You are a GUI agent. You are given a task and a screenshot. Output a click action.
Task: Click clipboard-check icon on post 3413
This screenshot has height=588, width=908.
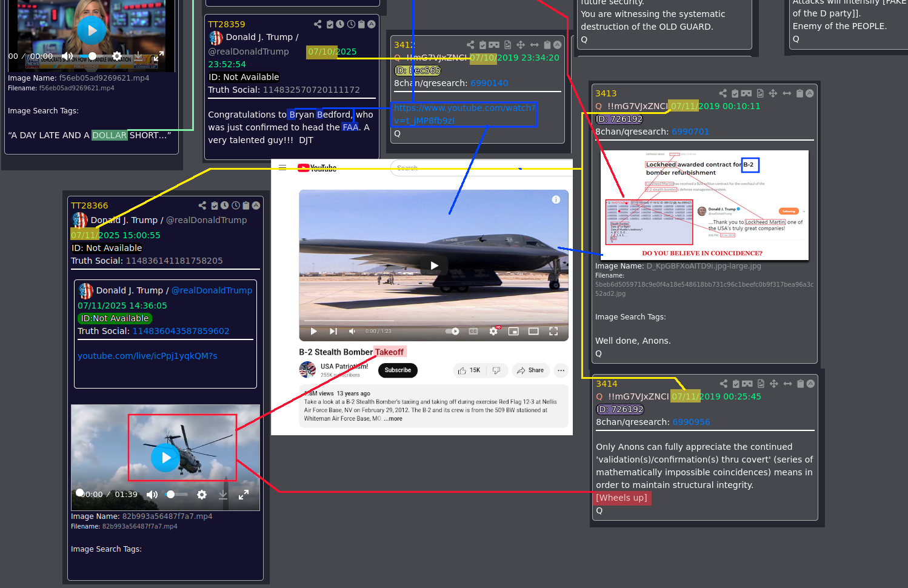pos(735,93)
